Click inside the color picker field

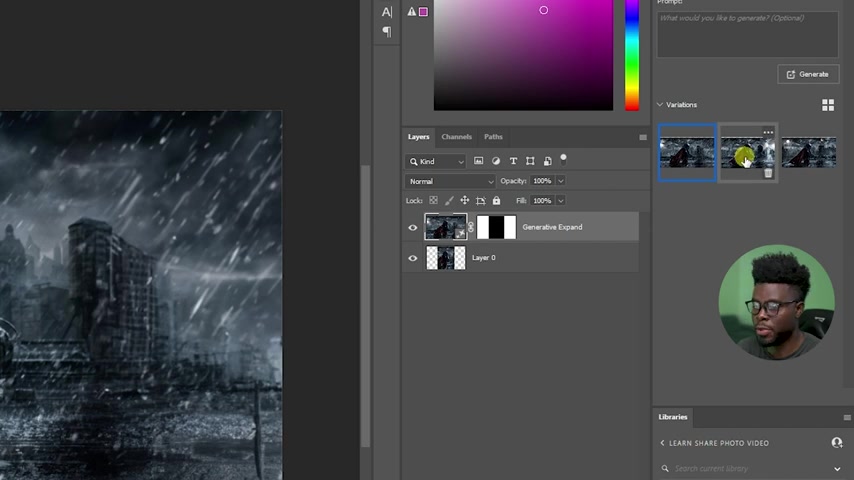[523, 55]
